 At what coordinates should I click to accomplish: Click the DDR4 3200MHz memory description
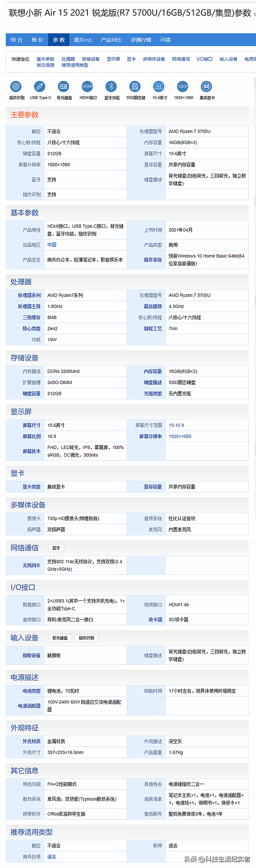[x=64, y=371]
